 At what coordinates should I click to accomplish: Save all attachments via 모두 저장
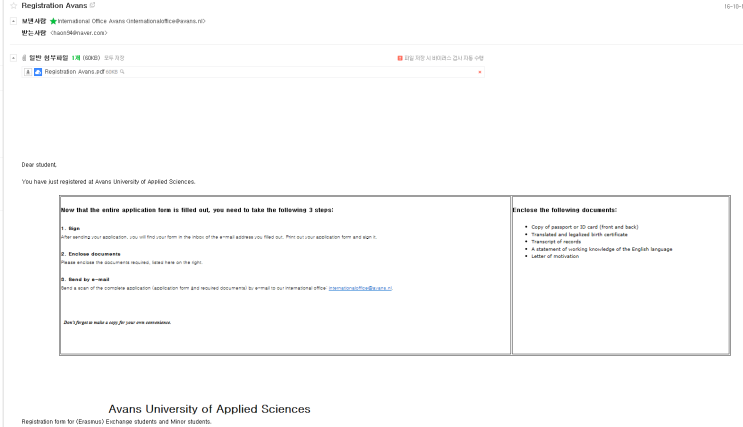pyautogui.click(x=114, y=58)
